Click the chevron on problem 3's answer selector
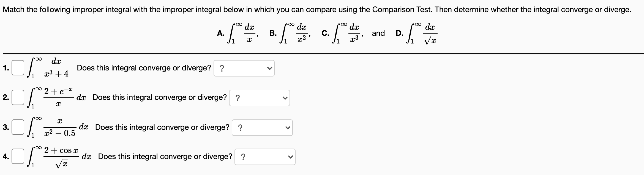 (x=287, y=127)
